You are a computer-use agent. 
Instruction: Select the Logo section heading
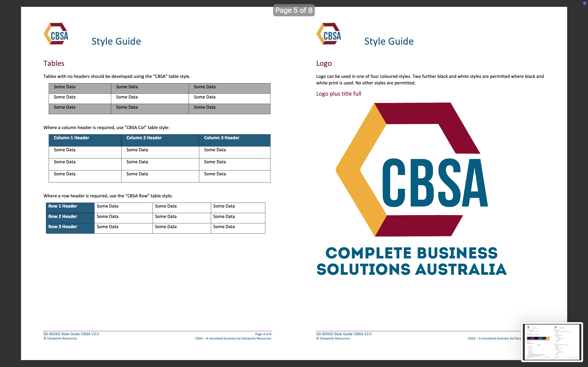coord(324,63)
